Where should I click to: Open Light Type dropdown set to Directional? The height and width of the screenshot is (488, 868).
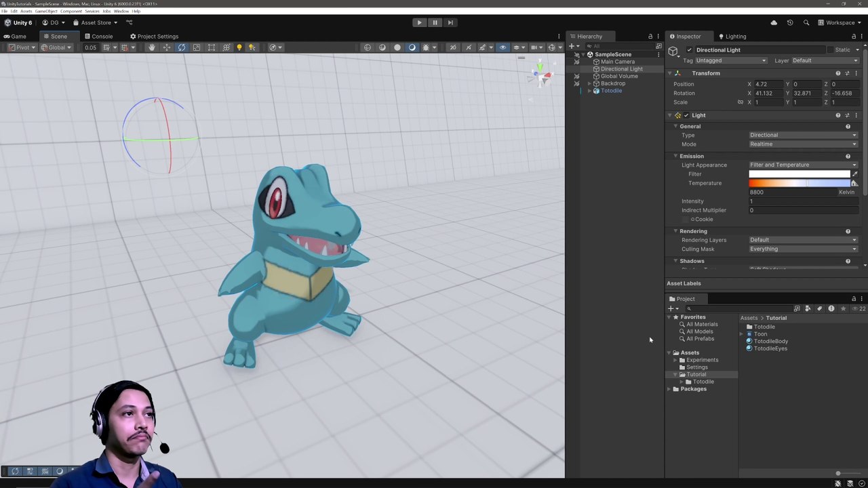803,135
